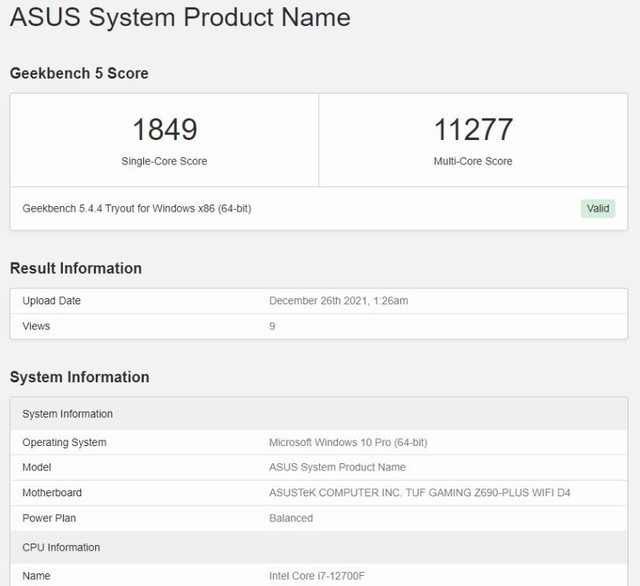
Task: Click the Result Information heading
Action: (x=76, y=269)
